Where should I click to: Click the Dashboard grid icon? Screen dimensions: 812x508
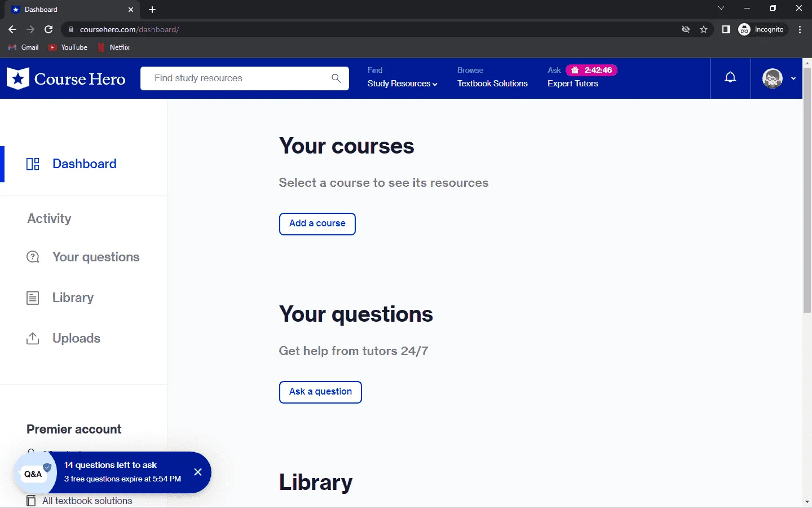pos(33,164)
